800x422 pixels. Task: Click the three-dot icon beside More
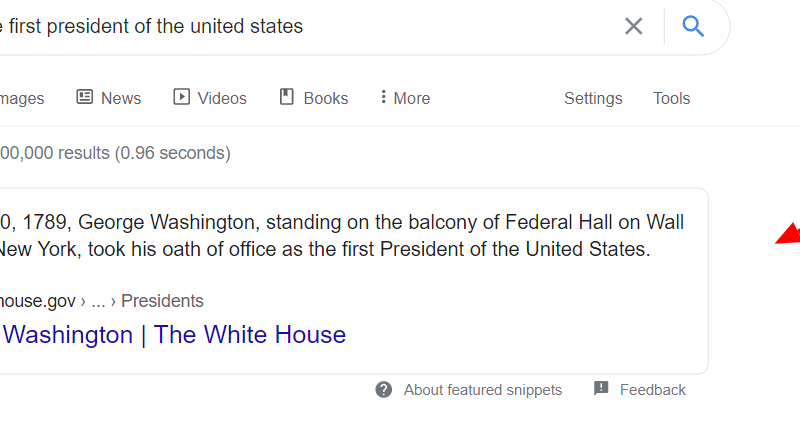(x=383, y=97)
